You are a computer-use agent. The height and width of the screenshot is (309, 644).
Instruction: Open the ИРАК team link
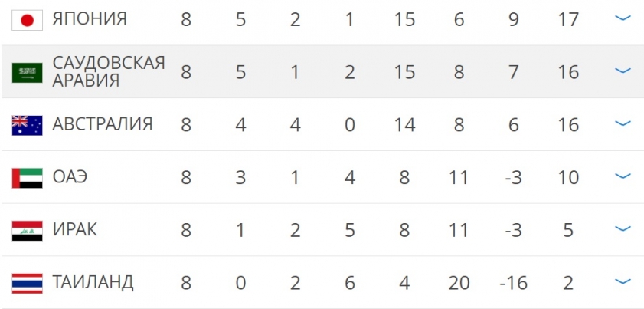pyautogui.click(x=75, y=229)
